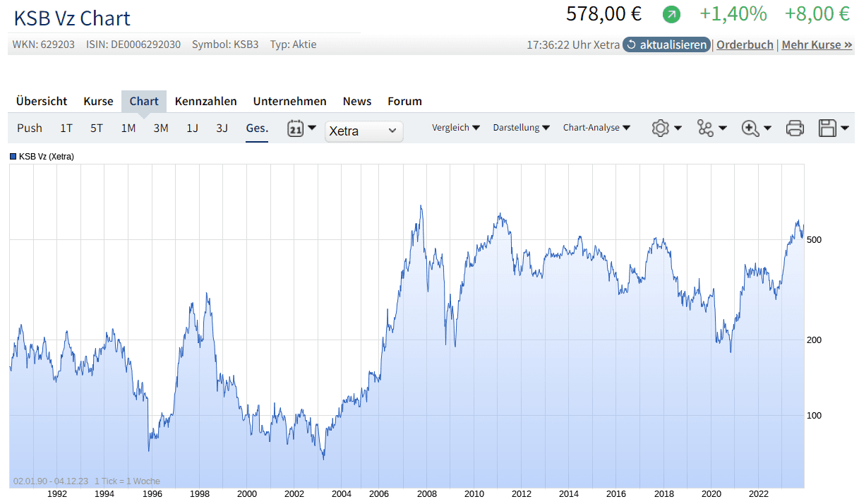
Task: Open the dropdown arrow next to share icon
Action: click(x=723, y=128)
